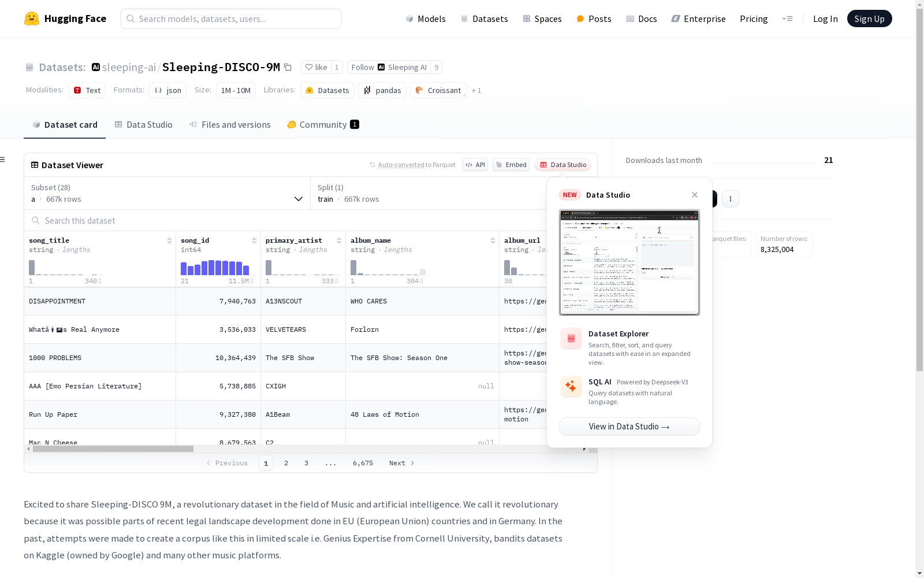Focus the Search this dataset field
This screenshot has width=924, height=578.
[286, 220]
